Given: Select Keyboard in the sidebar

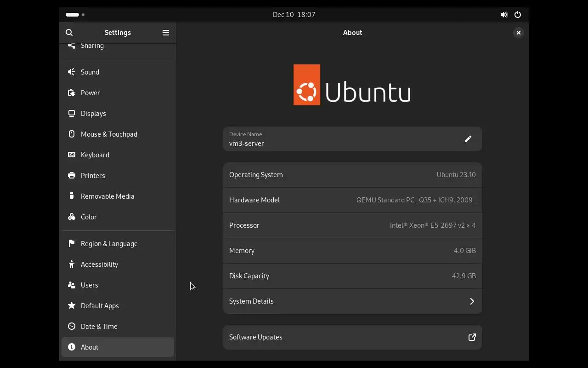Looking at the screenshot, I should coord(118,155).
